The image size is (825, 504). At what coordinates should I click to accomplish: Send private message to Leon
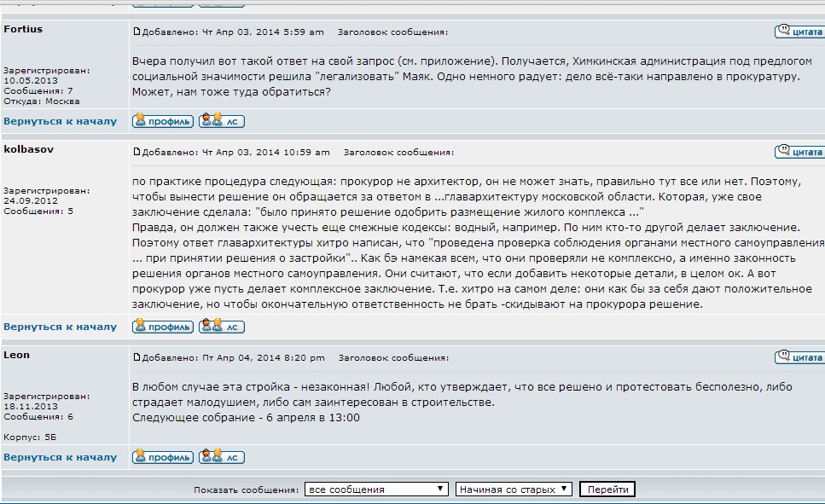(x=222, y=456)
